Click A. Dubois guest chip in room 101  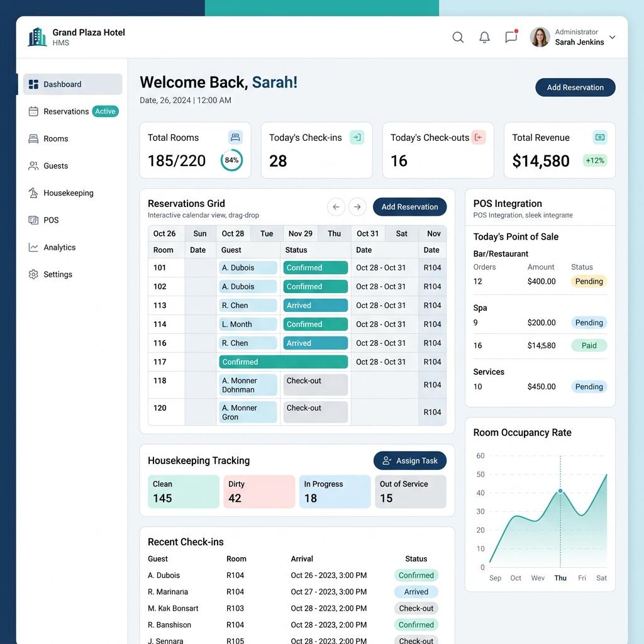tap(248, 267)
